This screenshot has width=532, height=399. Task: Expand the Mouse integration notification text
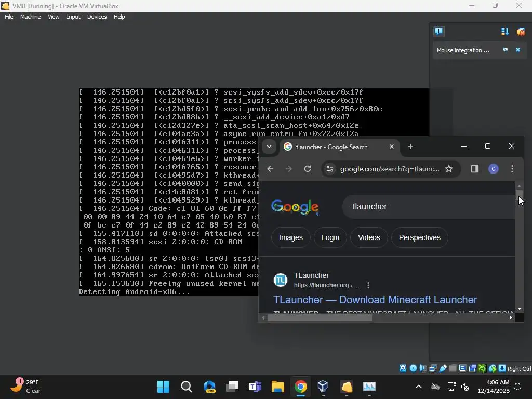coord(463,50)
